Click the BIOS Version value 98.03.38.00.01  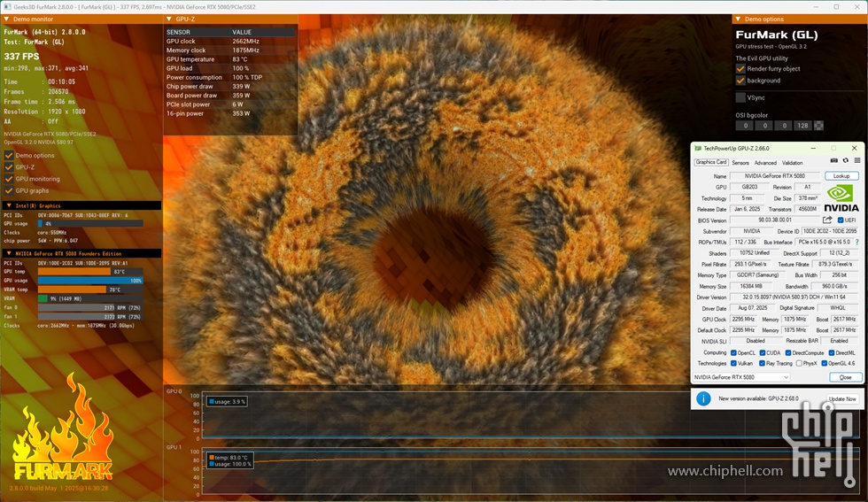pos(775,220)
